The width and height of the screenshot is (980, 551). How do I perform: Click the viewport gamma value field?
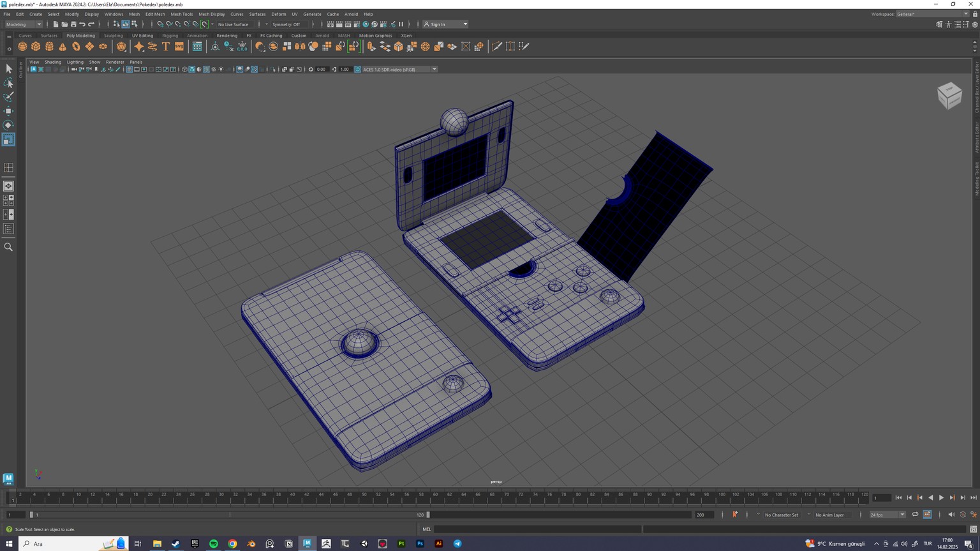345,70
